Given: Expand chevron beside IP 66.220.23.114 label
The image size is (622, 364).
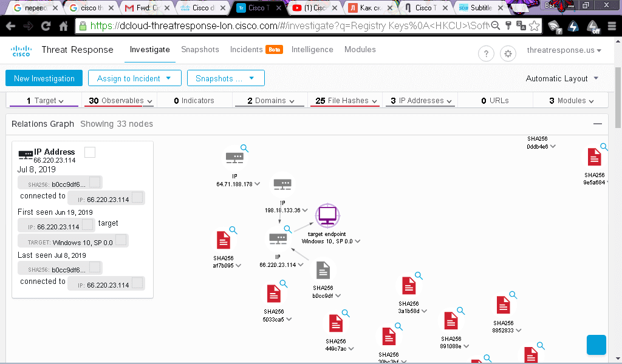Looking at the screenshot, I should click(301, 265).
